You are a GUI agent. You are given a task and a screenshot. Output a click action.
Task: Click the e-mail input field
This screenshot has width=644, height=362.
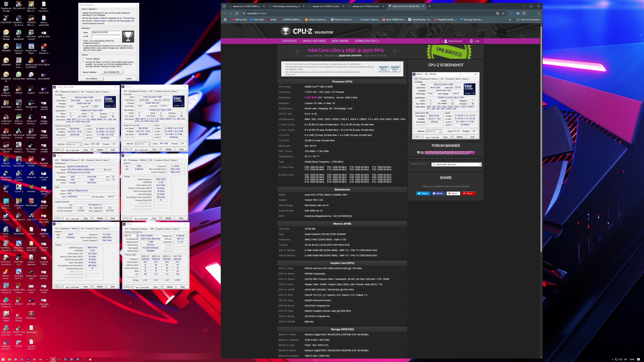click(106, 37)
